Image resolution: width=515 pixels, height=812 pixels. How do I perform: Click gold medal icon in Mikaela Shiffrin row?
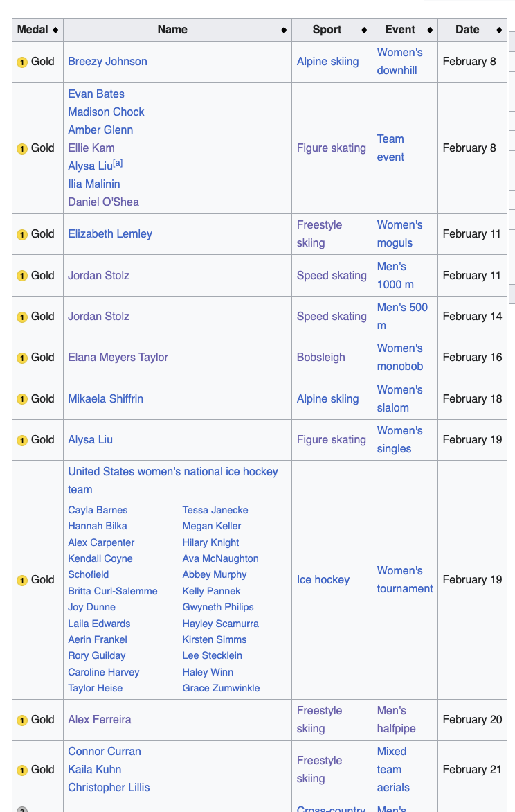point(21,399)
